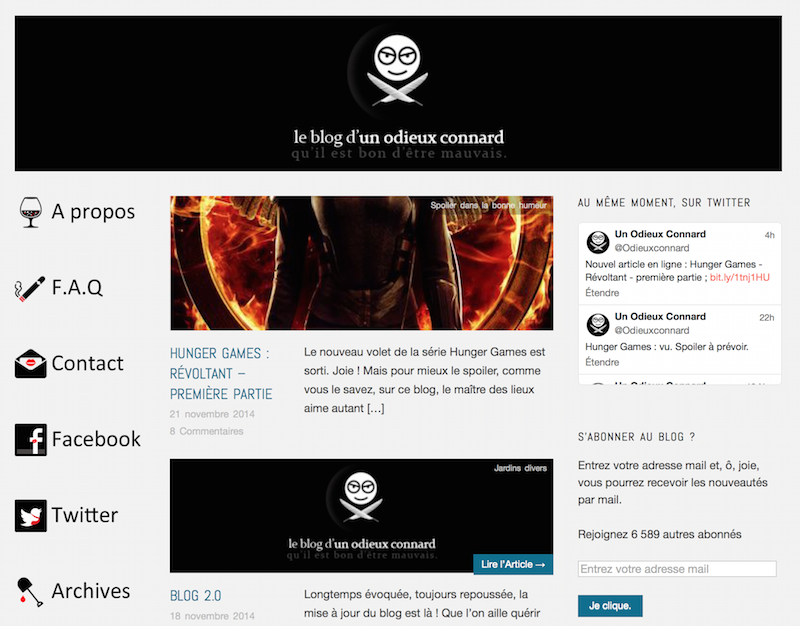800x626 pixels.
Task: Click the Twitter bird icon in sidebar
Action: pos(31,515)
